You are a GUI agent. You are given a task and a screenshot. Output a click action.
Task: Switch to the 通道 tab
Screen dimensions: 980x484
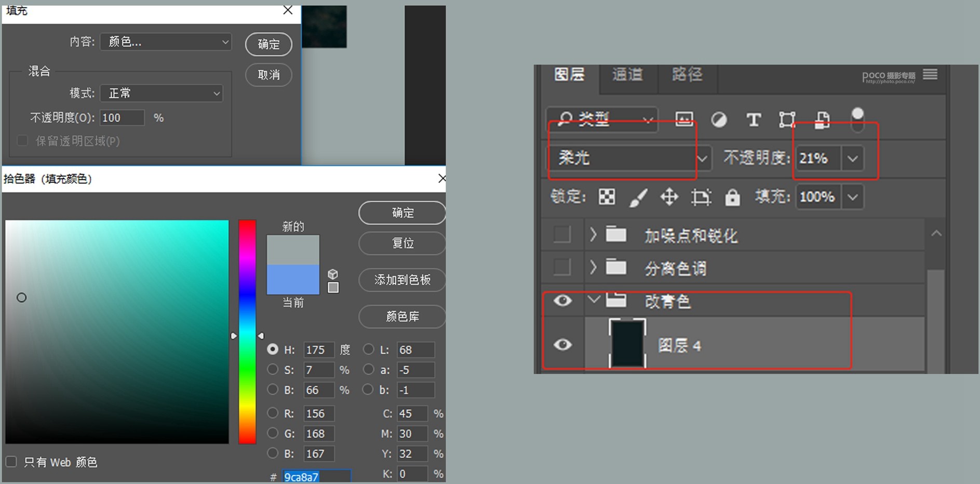(x=627, y=75)
